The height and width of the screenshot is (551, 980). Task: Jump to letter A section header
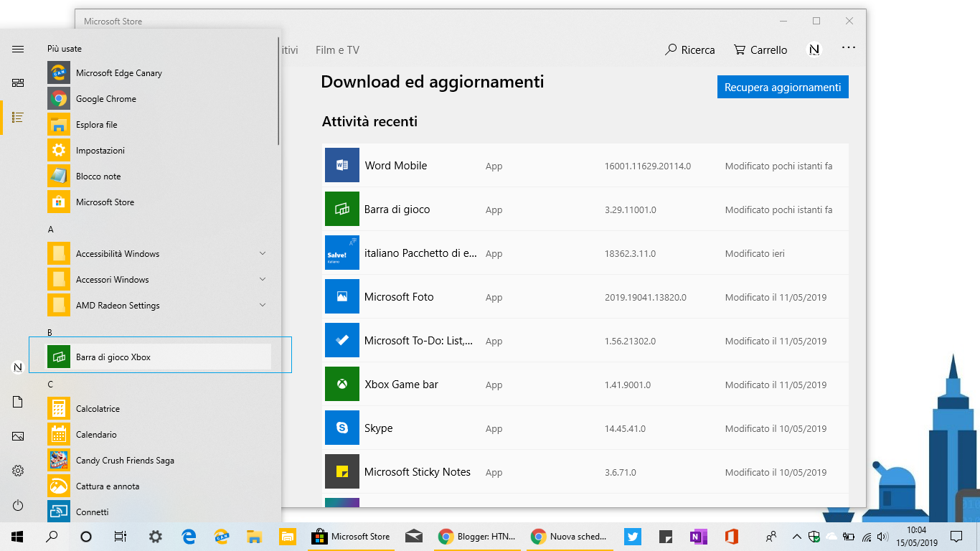pyautogui.click(x=50, y=230)
